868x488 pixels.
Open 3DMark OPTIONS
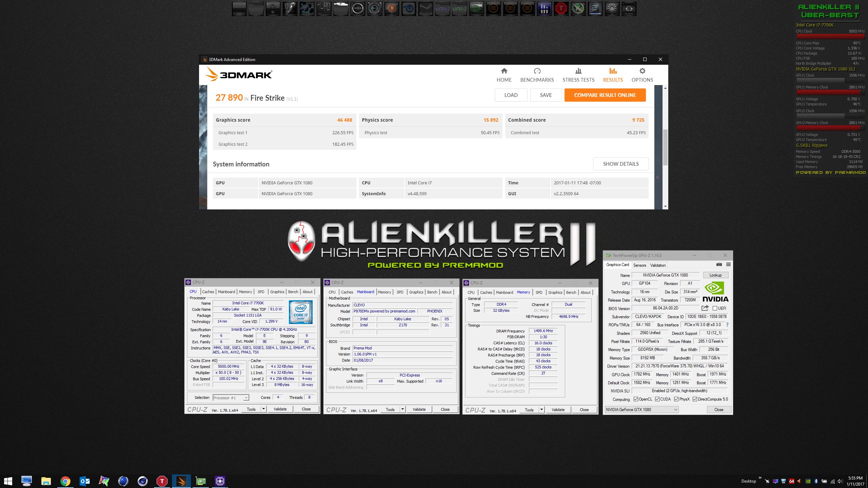click(x=642, y=75)
